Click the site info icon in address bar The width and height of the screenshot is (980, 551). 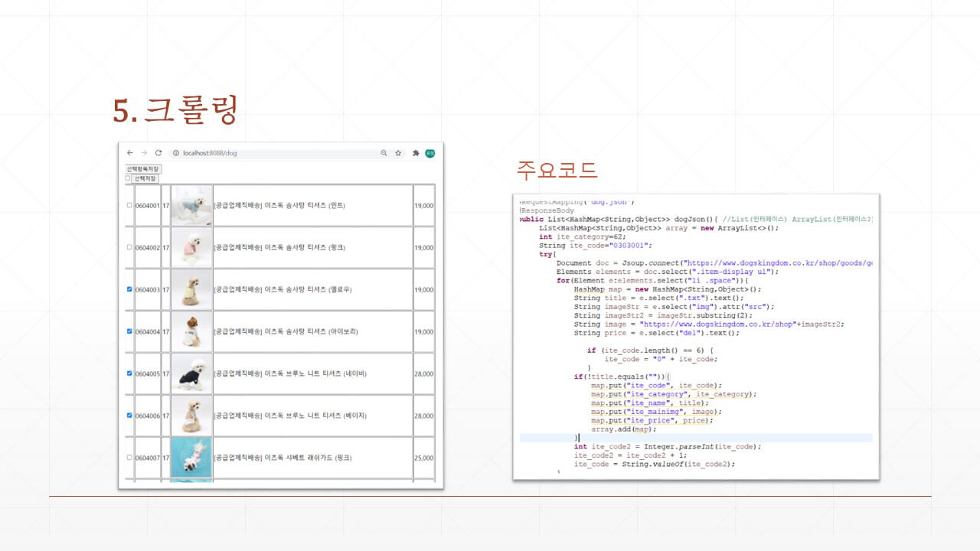[176, 153]
